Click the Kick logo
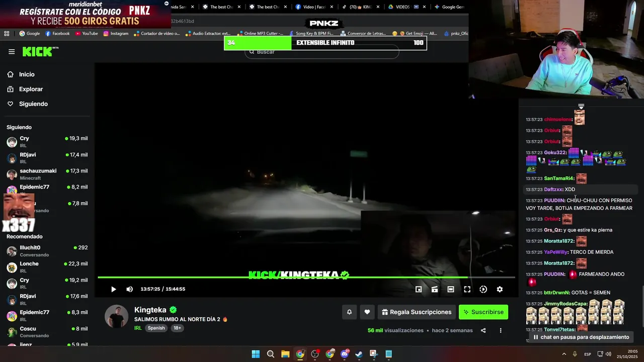The image size is (644, 362). [40, 51]
